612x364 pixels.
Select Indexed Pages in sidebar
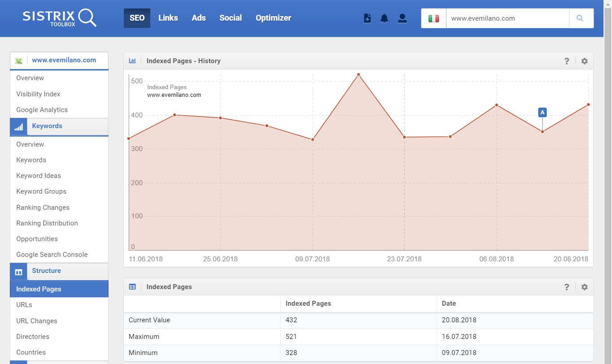click(x=59, y=289)
